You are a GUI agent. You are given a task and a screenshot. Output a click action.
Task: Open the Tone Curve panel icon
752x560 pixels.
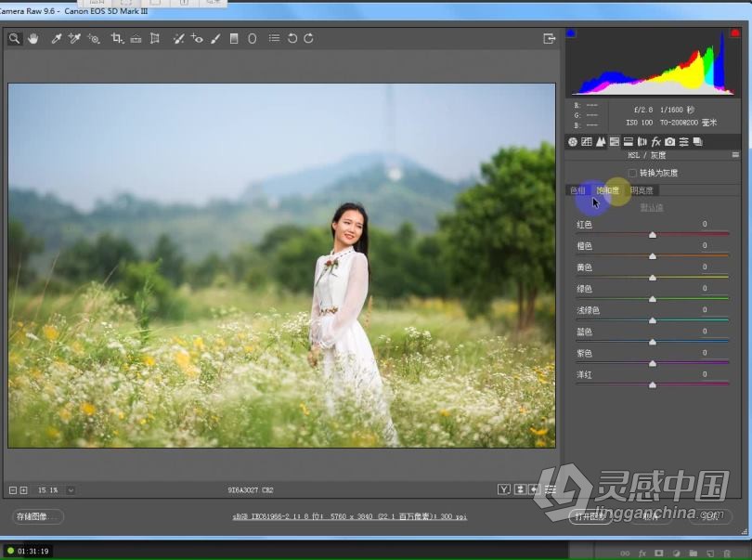pos(587,141)
